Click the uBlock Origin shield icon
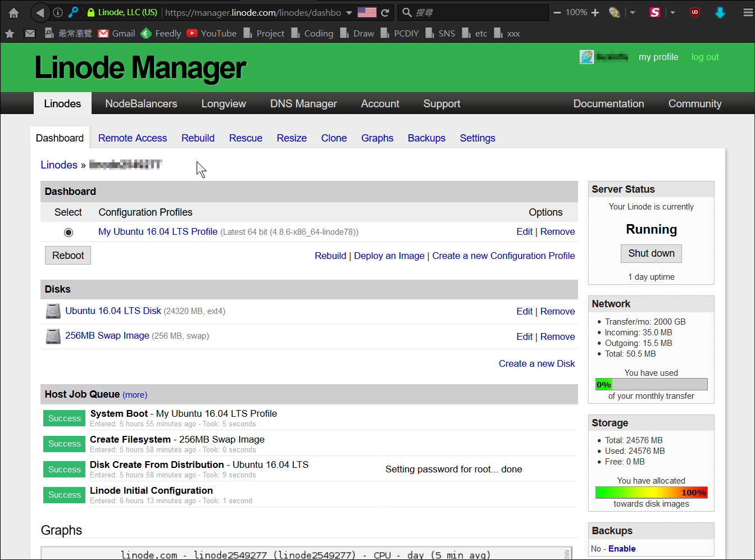Viewport: 755px width, 560px height. click(x=695, y=12)
